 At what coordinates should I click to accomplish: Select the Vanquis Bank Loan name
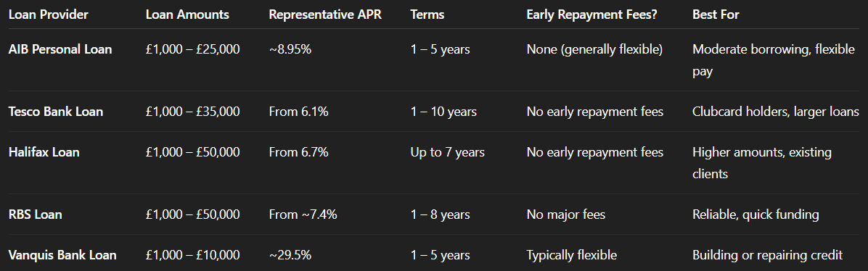[x=62, y=255]
